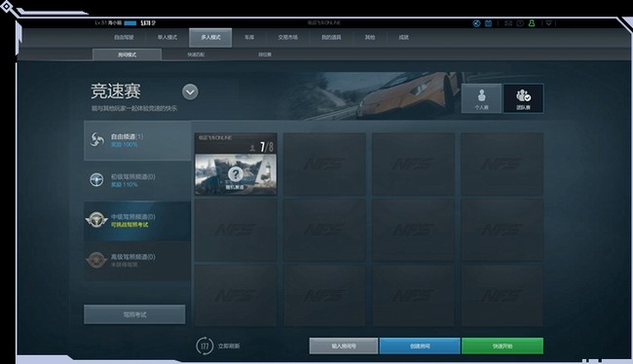The width and height of the screenshot is (633, 364).
Task: Click the blue 创建房间 create room button
Action: click(x=420, y=346)
